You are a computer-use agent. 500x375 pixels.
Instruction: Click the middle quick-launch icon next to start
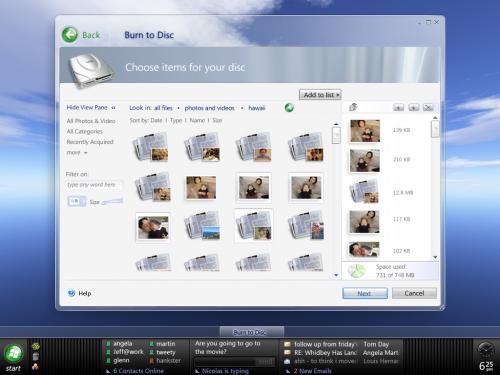pos(35,357)
